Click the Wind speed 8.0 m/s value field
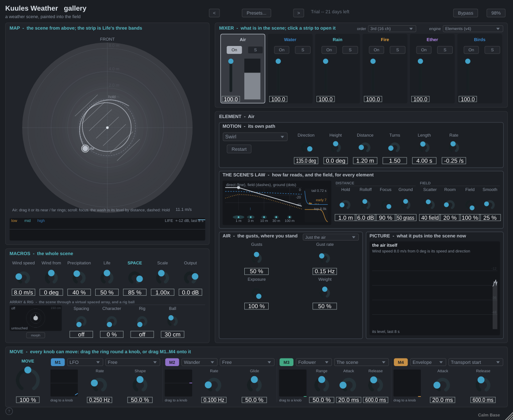This screenshot has height=420, width=513. click(x=23, y=292)
